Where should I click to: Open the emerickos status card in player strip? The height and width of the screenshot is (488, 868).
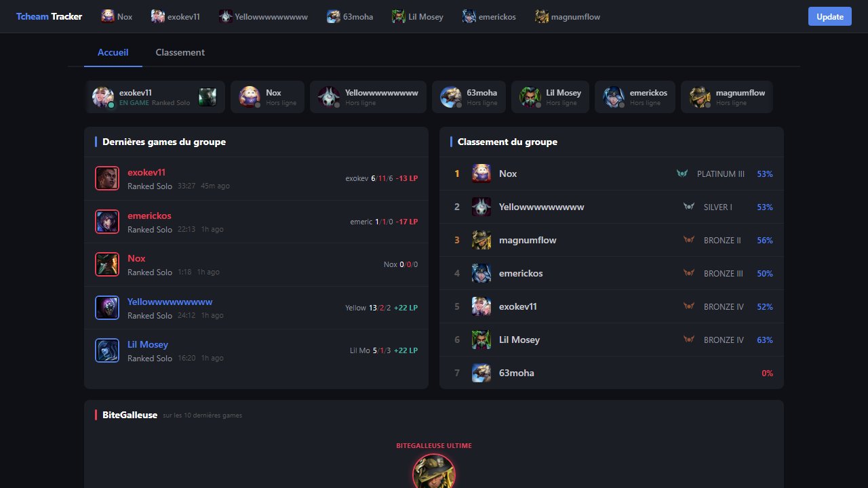635,97
